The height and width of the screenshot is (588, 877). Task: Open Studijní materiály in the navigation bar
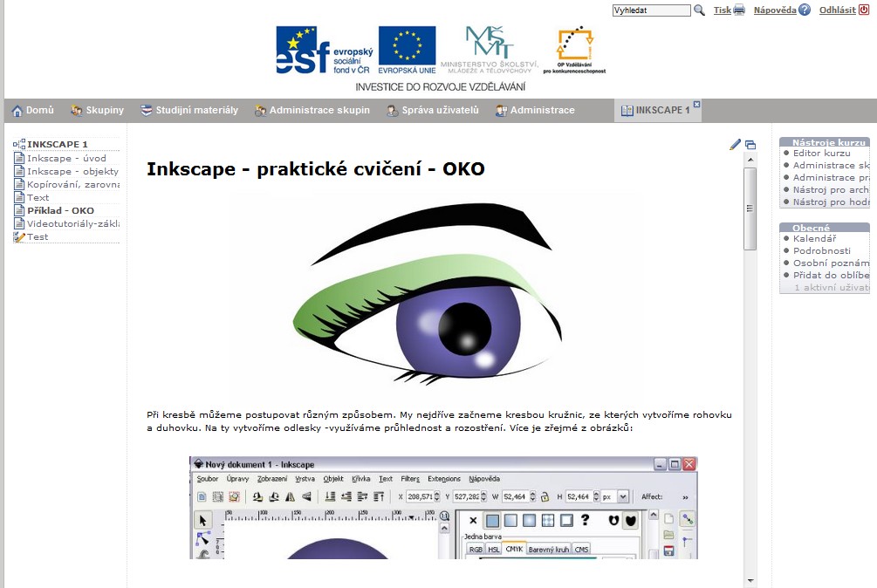pyautogui.click(x=189, y=110)
